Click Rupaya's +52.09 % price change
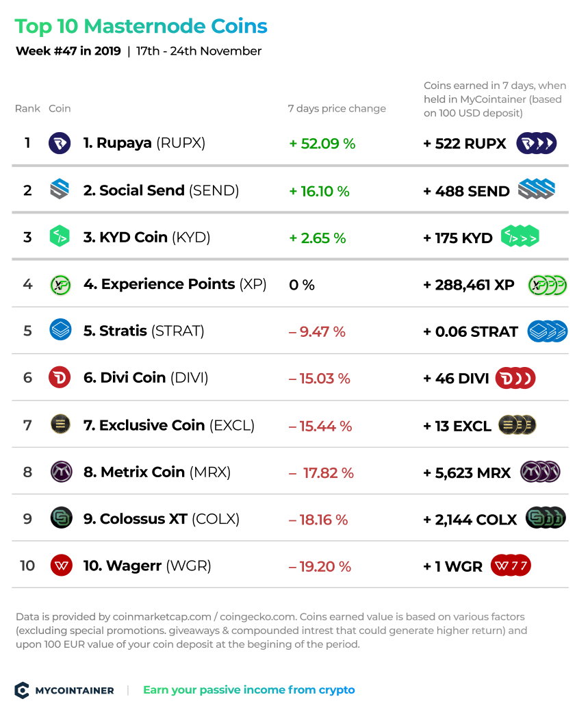Screen dimensions: 588x723 tap(322, 144)
